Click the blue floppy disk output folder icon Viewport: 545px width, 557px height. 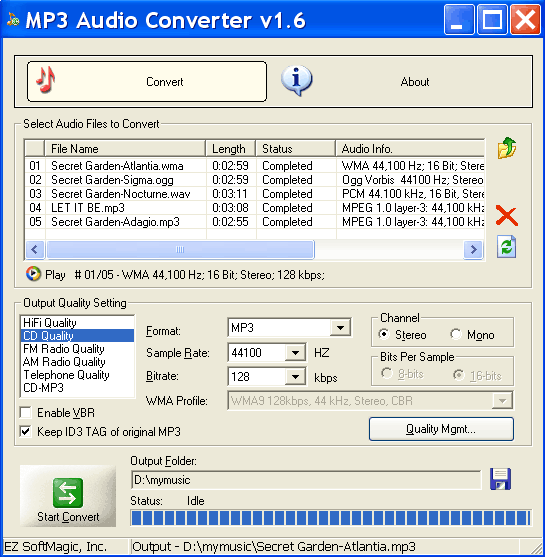[500, 479]
